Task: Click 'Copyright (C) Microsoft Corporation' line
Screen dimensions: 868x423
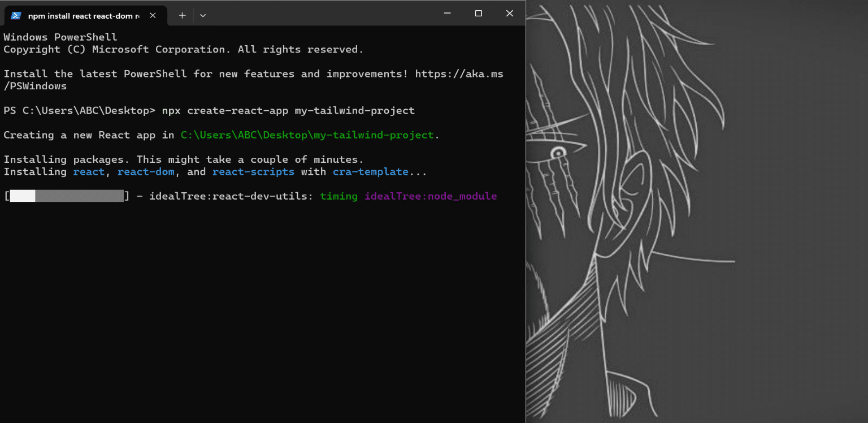Action: coord(184,50)
